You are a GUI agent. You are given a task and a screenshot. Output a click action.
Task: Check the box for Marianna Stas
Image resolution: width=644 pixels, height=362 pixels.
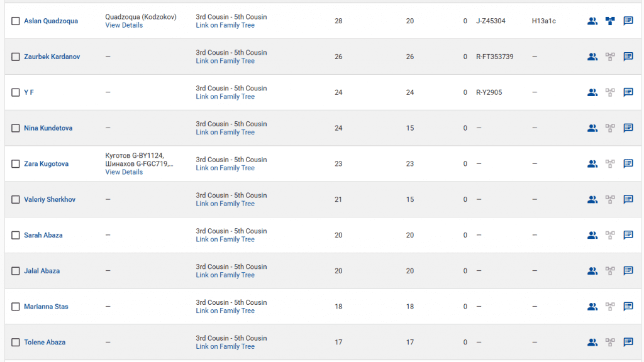point(16,307)
